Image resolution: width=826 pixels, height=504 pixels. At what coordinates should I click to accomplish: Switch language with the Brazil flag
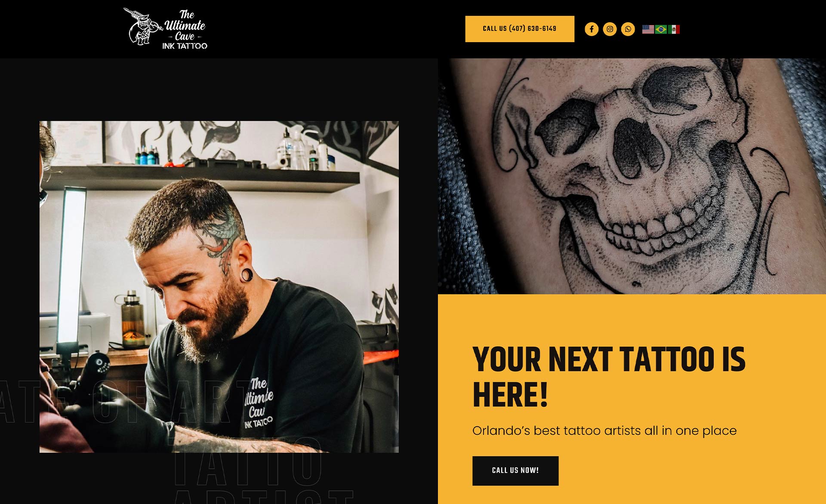pos(661,29)
